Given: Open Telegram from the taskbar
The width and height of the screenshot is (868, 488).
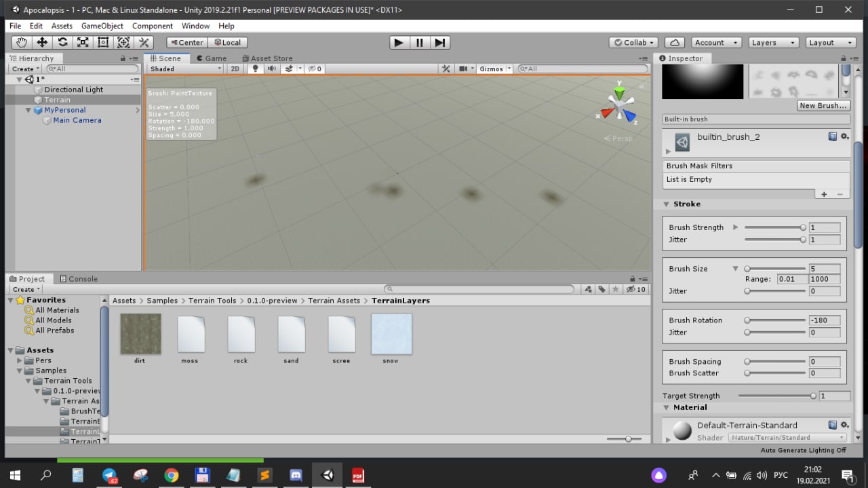Looking at the screenshot, I should [109, 475].
